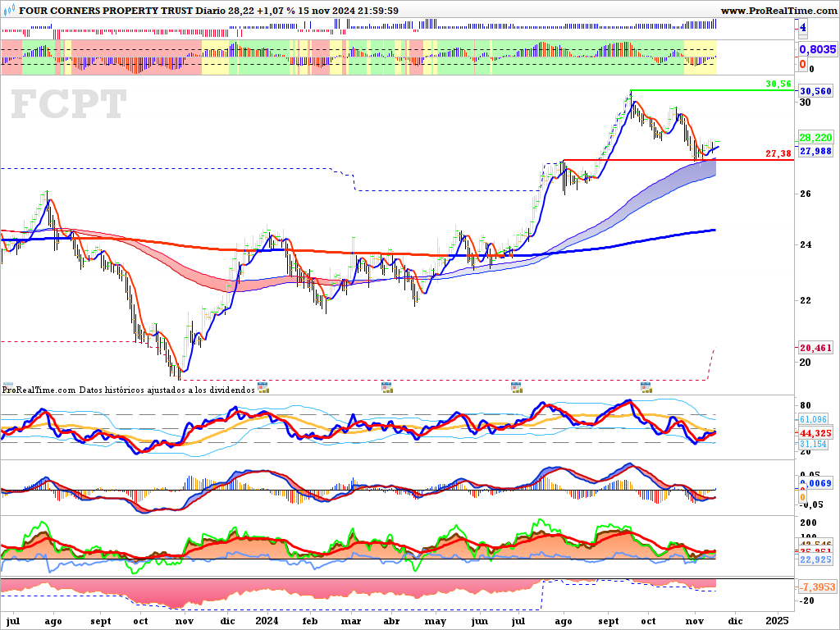The height and width of the screenshot is (630, 840).
Task: Click the top indicator value 4
Action: coord(802,27)
